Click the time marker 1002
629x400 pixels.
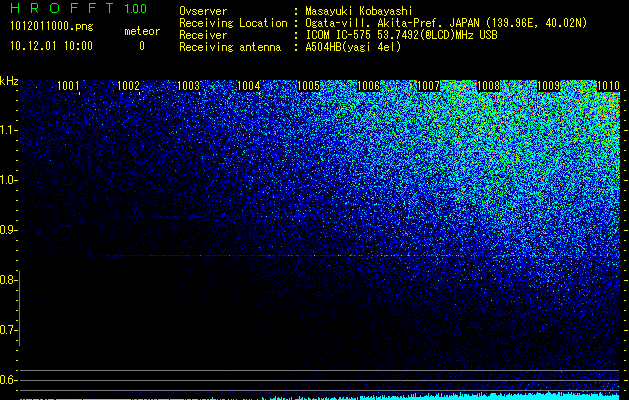click(128, 86)
